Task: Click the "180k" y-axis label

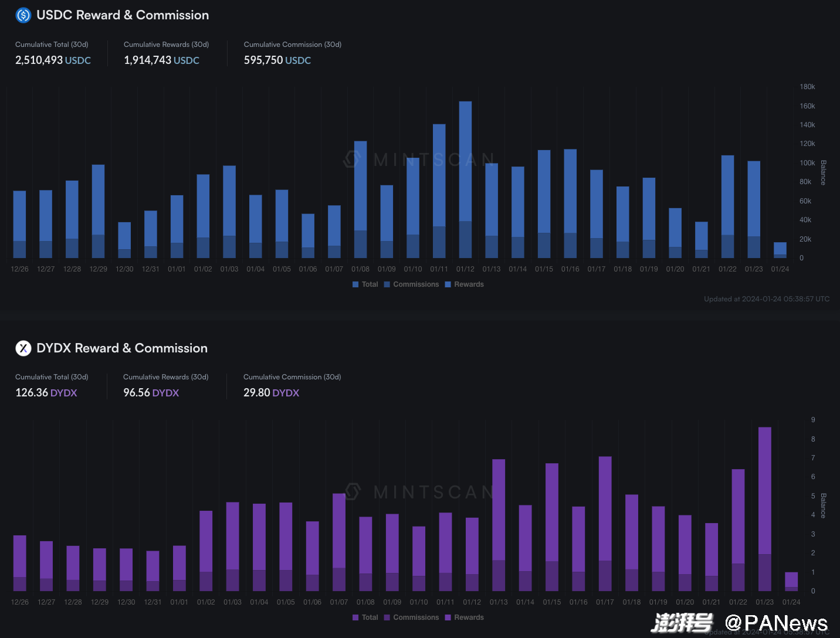Action: point(807,87)
